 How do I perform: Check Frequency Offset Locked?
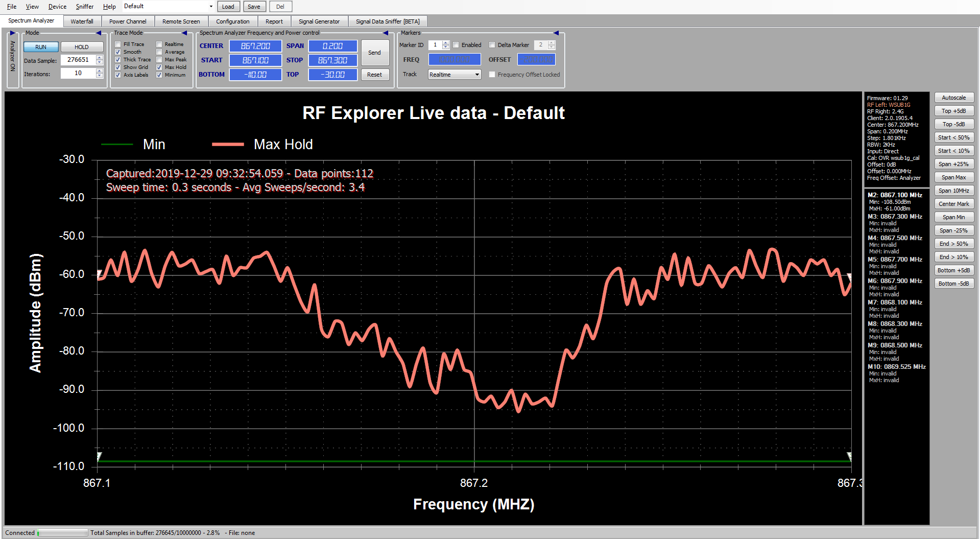point(492,75)
